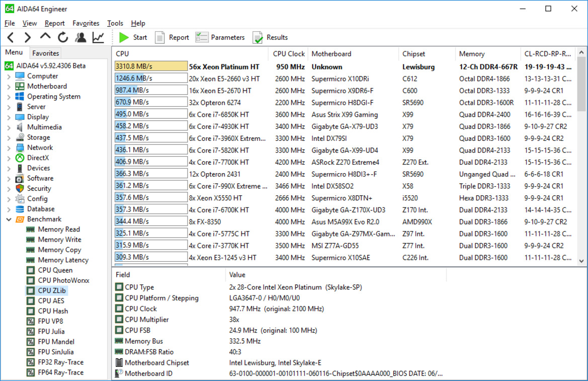Select the 344.4 MB/s 8x FX-8350 row
The image size is (588, 381).
point(344,222)
